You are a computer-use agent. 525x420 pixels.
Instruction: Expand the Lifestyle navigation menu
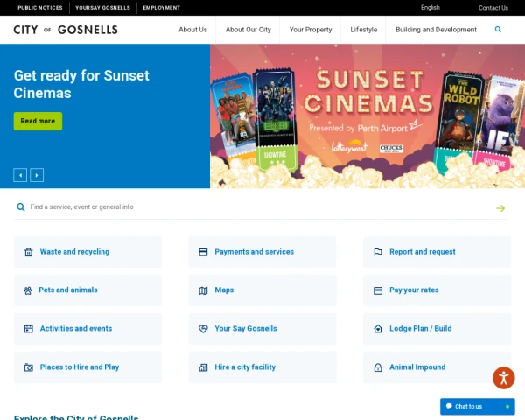tap(363, 30)
